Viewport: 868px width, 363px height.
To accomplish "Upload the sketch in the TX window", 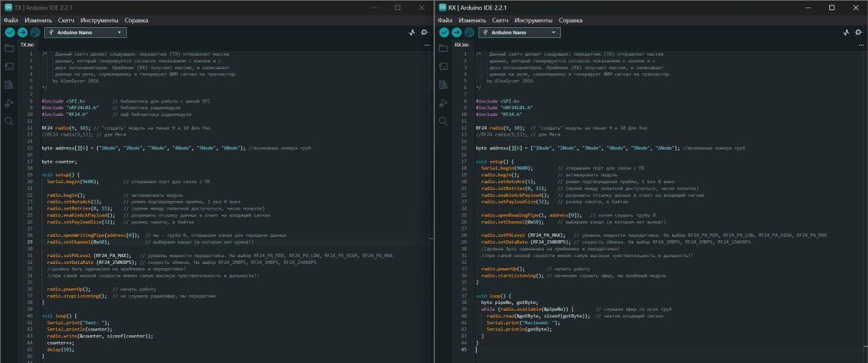I will 22,32.
